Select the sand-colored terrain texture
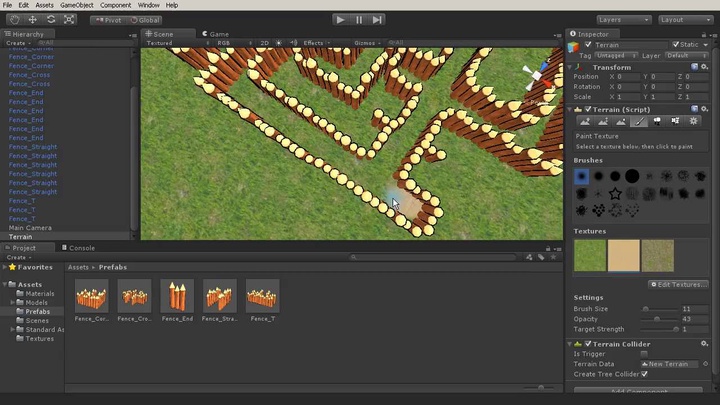Screen dimensions: 720x405 [x=623, y=255]
